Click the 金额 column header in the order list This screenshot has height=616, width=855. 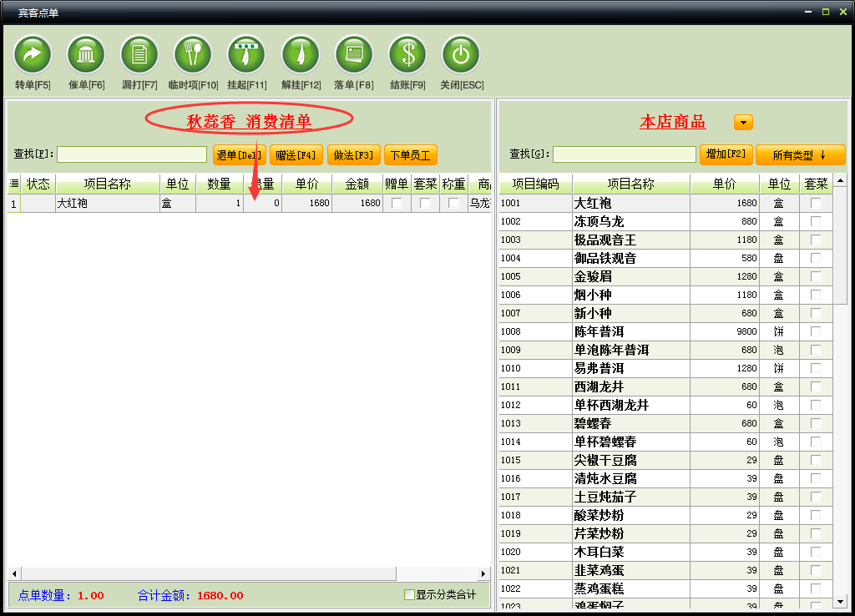coord(357,184)
